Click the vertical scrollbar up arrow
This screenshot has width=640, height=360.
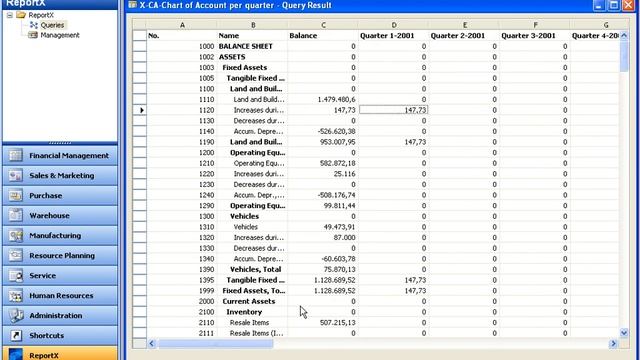[x=624, y=36]
